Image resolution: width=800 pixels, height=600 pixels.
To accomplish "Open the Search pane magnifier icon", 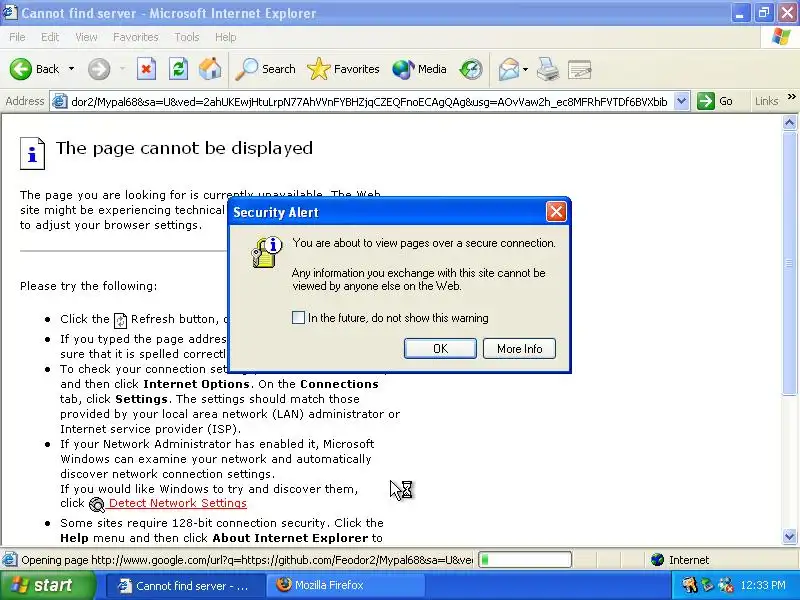I will point(246,69).
